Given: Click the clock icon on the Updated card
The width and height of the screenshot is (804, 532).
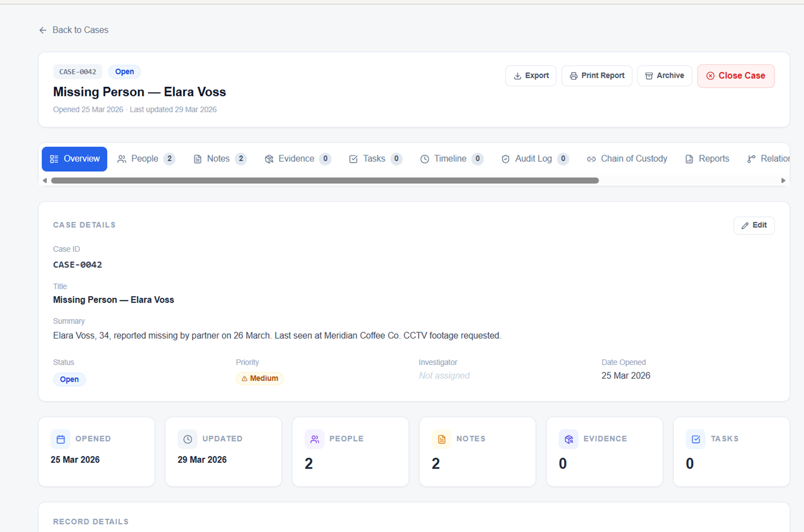Looking at the screenshot, I should coord(187,439).
